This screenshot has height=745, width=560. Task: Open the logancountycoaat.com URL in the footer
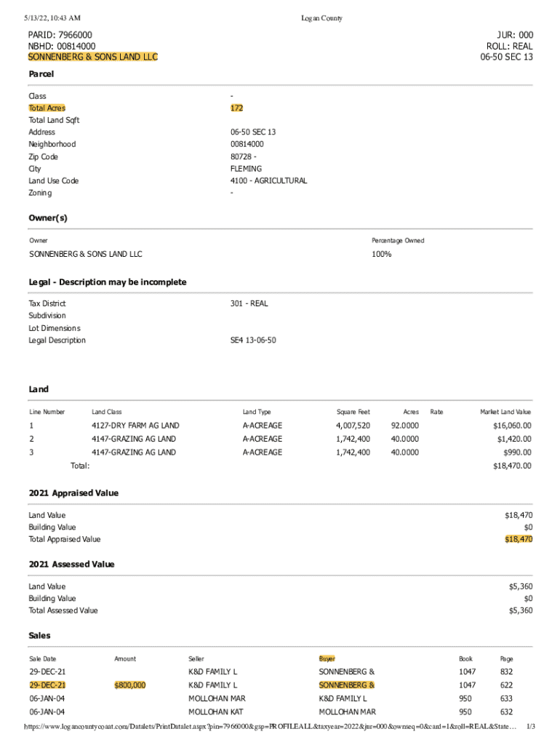point(271,727)
